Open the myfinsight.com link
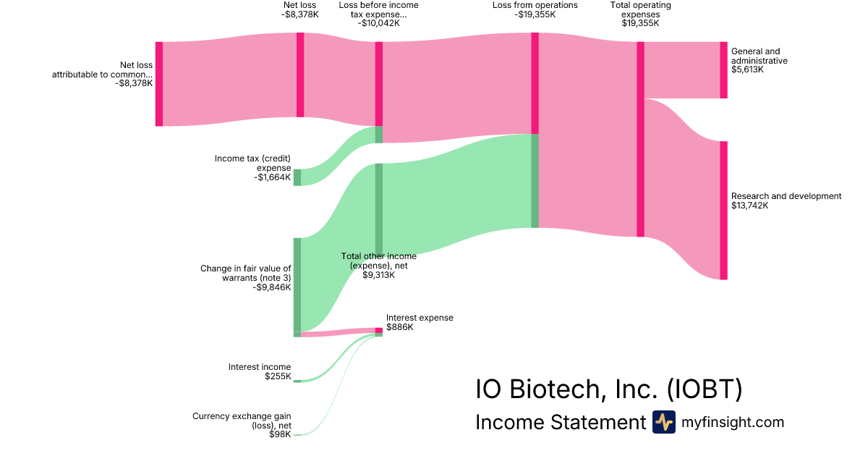The image size is (868, 456). (733, 422)
